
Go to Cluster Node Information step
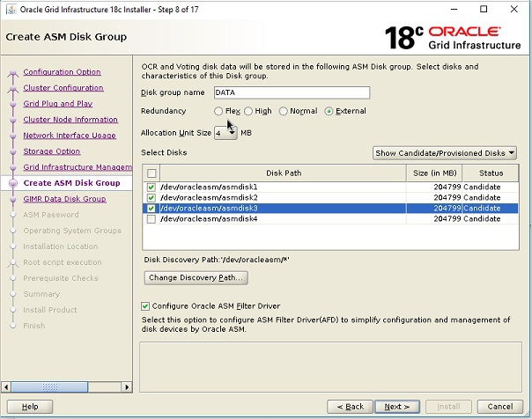70,120
